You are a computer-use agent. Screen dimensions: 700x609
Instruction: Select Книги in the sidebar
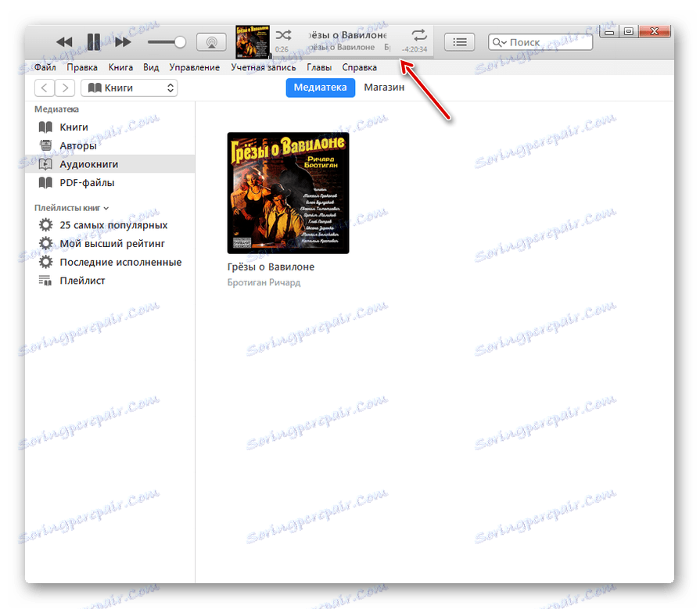[109, 127]
